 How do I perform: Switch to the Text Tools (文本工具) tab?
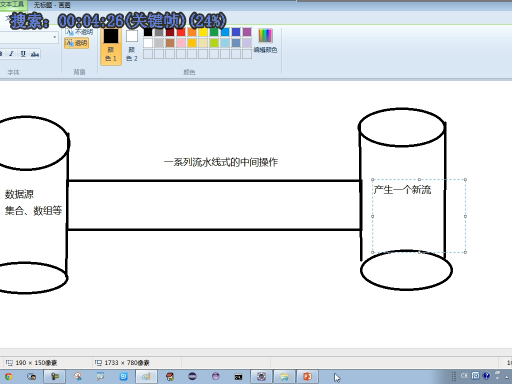tap(13, 4)
